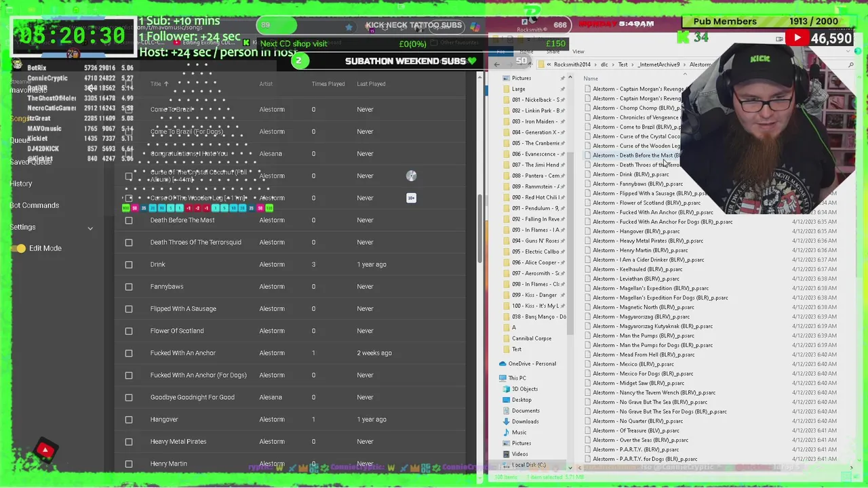Open Bot Commands in the sidebar
Screen dimensions: 868x488
tap(35, 205)
